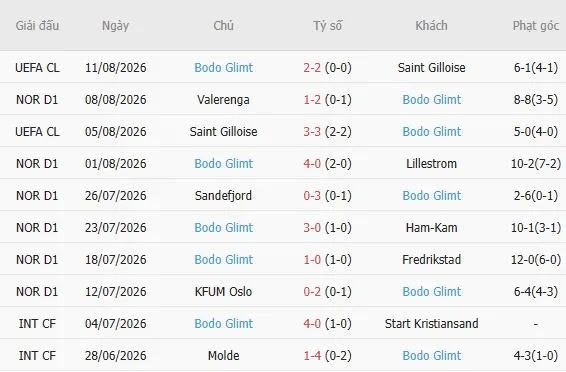Open Bodo Glimt link in 11/08/2026 row
Screen dimensions: 566x372
pyautogui.click(x=223, y=67)
